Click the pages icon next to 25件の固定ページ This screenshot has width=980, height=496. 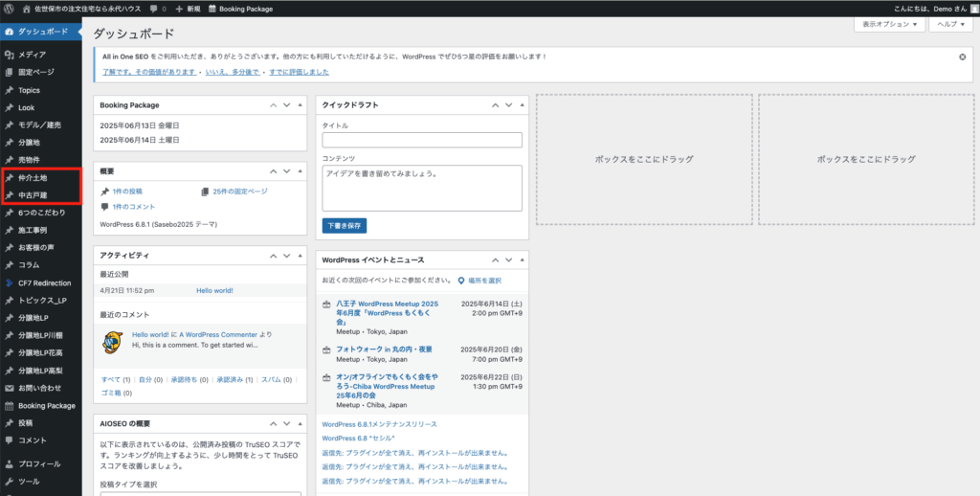point(205,192)
